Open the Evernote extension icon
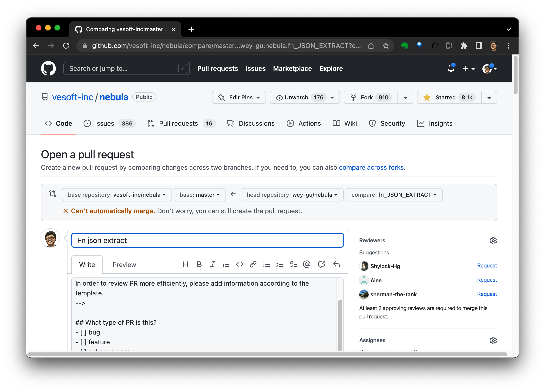The height and width of the screenshot is (392, 545). point(404,45)
